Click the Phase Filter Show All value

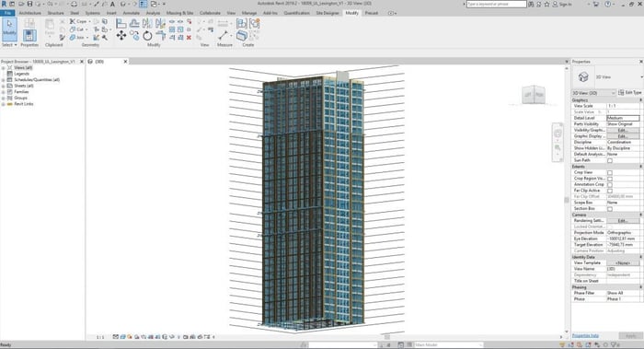pyautogui.click(x=623, y=293)
